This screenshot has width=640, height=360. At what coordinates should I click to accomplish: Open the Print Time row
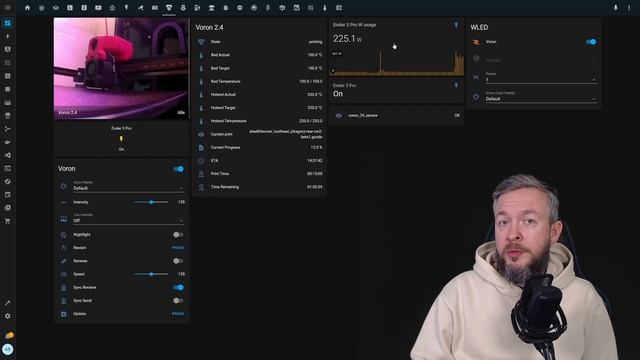(260, 174)
